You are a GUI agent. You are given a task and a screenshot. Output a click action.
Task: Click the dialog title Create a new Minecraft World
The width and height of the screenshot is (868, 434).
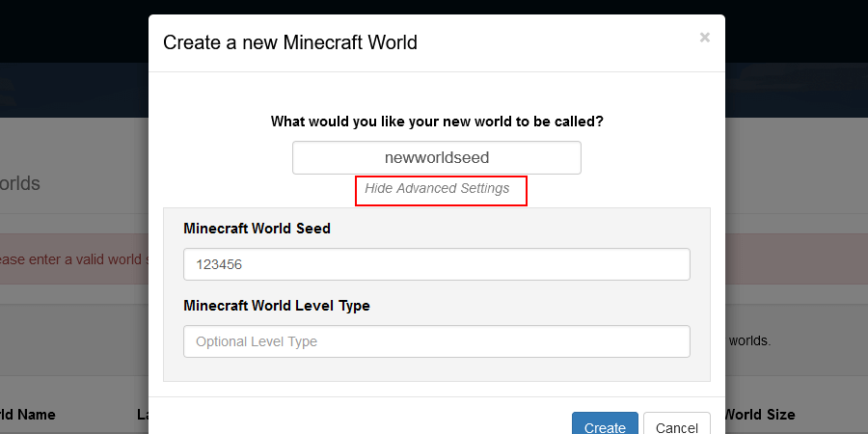pos(290,42)
